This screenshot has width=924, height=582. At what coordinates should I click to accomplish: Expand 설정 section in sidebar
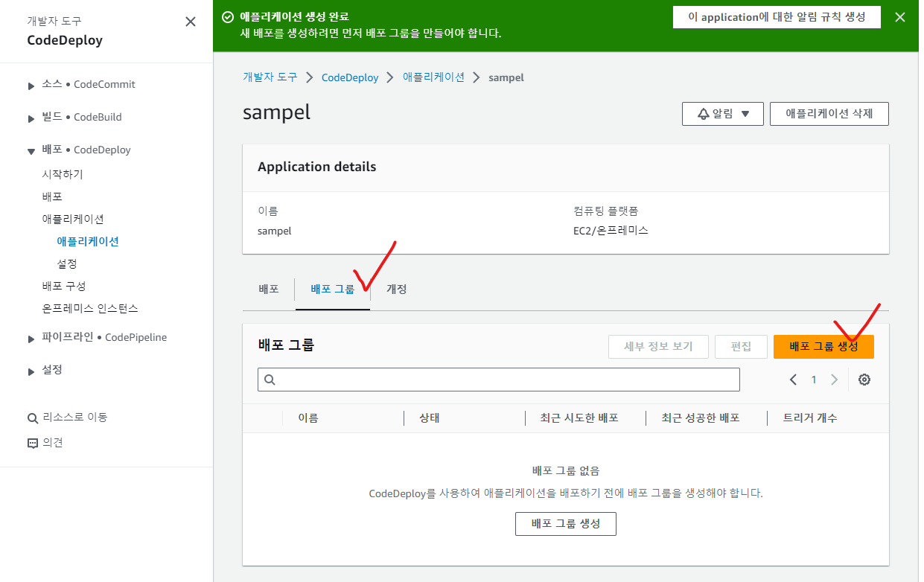pos(31,371)
